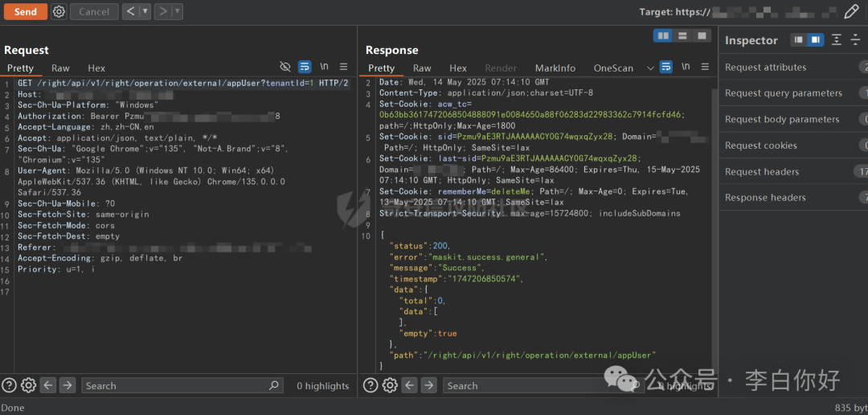Select the Request Pretty tab
Screen dimensions: 868x415
coord(20,68)
